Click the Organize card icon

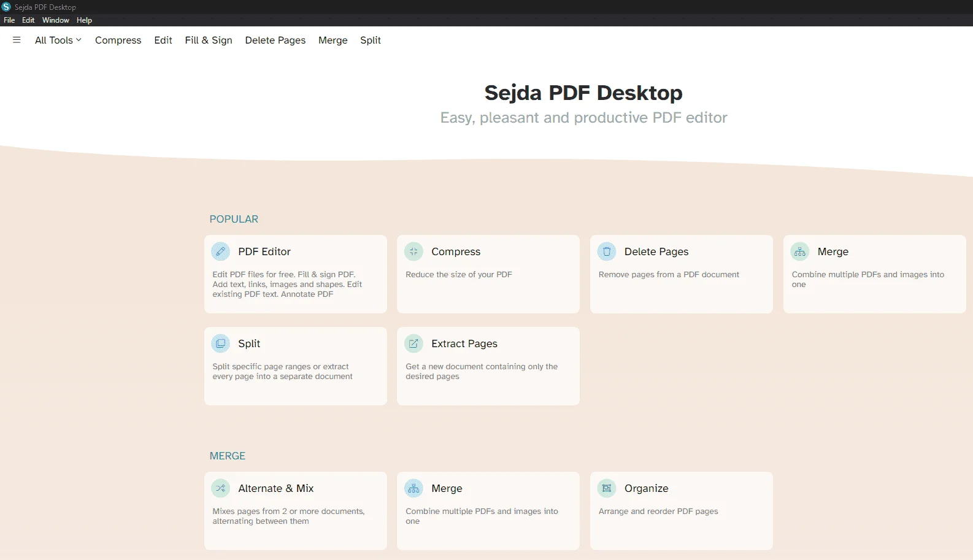tap(607, 488)
